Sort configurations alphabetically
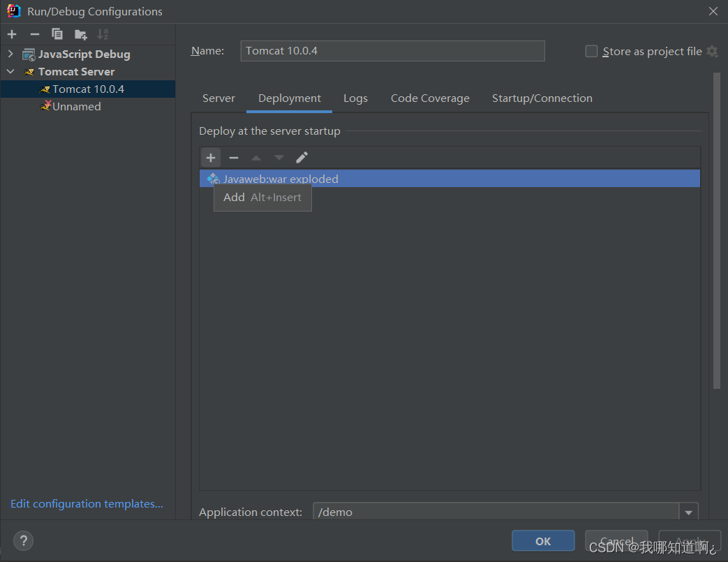The width and height of the screenshot is (728, 562). coord(103,34)
